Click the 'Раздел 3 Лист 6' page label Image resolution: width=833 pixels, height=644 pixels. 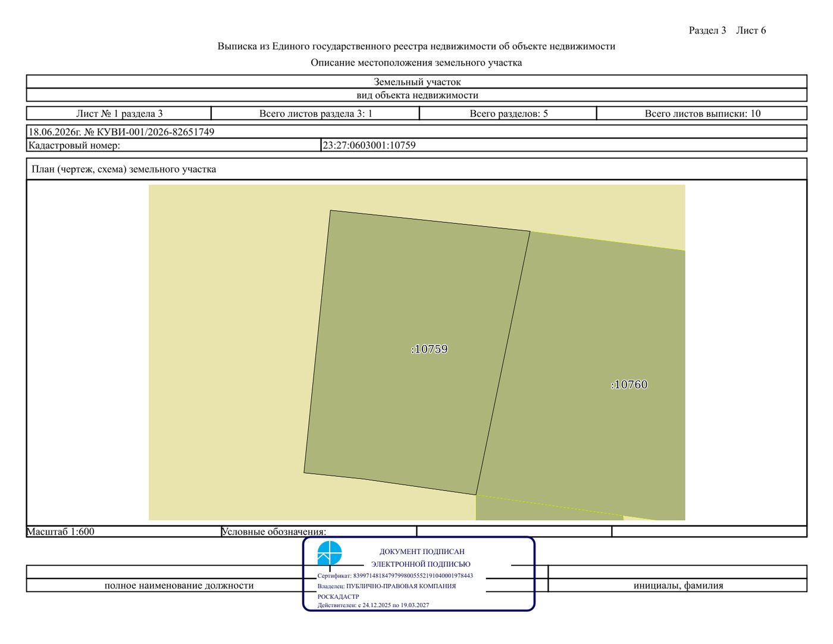727,30
